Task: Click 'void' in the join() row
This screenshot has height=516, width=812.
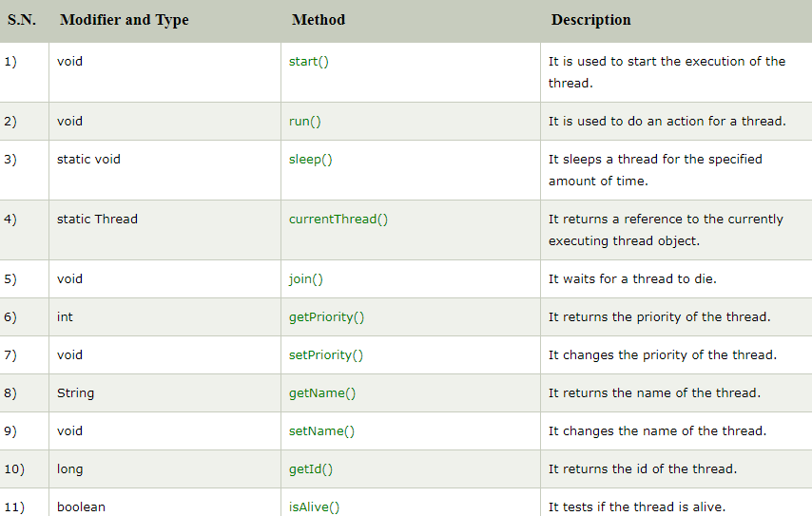Action: click(x=70, y=279)
